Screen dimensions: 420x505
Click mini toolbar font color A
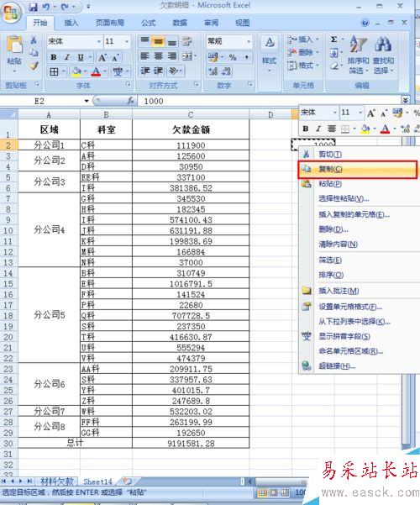tap(385, 129)
